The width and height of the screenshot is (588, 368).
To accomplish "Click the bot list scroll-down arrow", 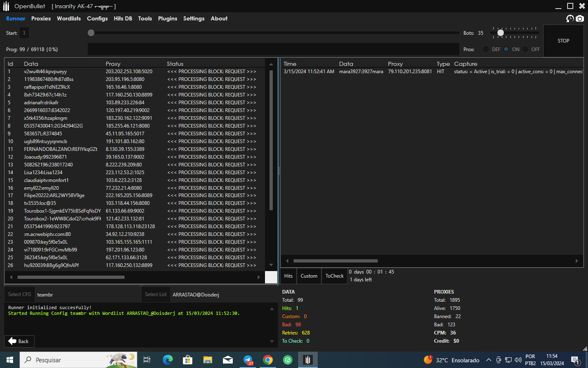I will click(x=271, y=265).
